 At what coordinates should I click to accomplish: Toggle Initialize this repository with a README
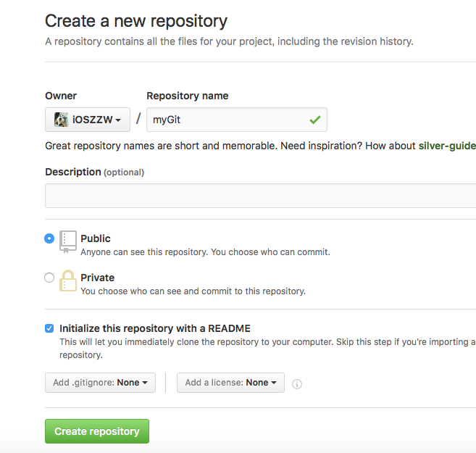tap(49, 328)
